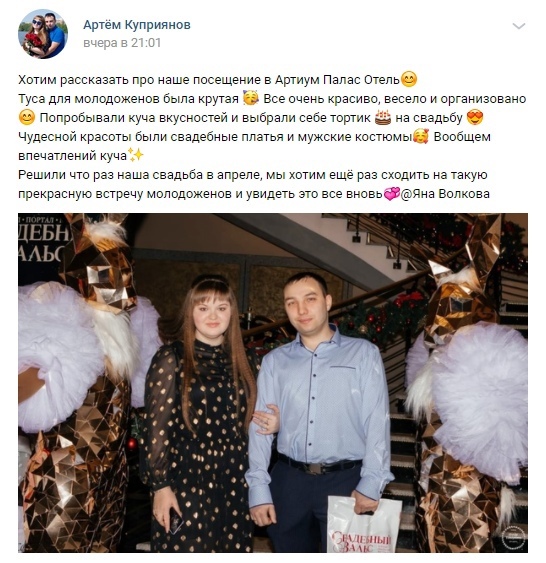
Task: Click the word Вообщем in the post
Action: click(x=462, y=137)
